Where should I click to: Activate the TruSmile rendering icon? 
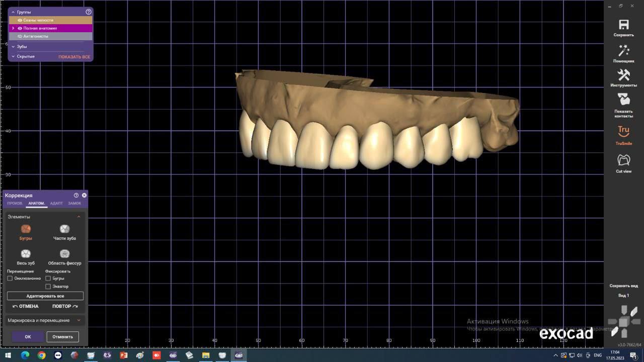click(623, 132)
